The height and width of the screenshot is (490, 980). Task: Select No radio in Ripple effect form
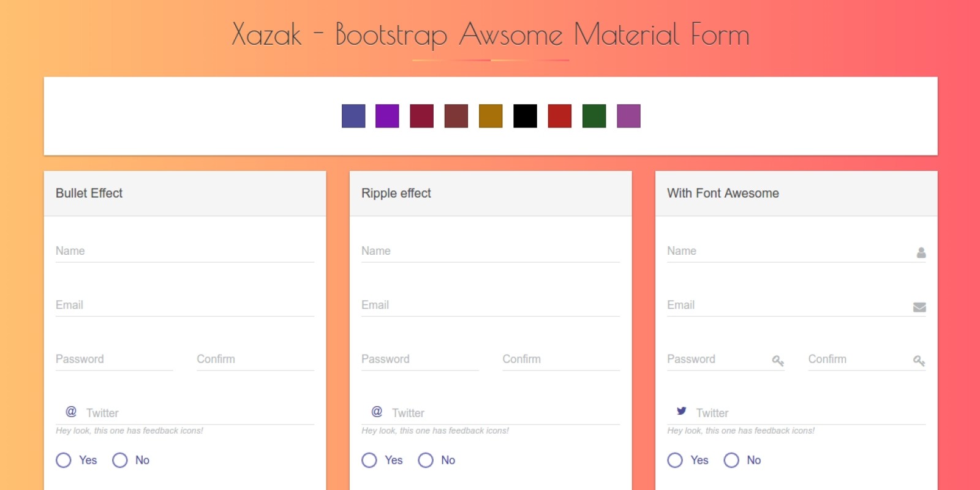point(426,460)
